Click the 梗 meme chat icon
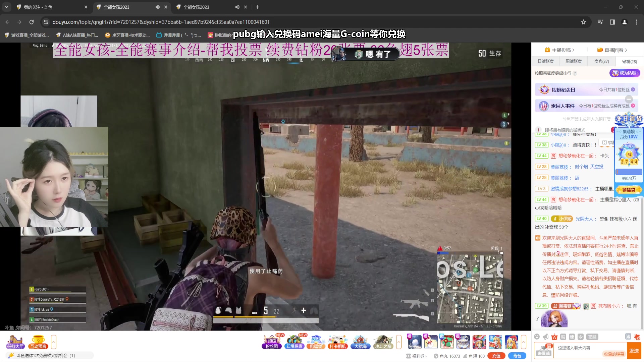Viewport: 644px width, 362px height. (x=572, y=337)
